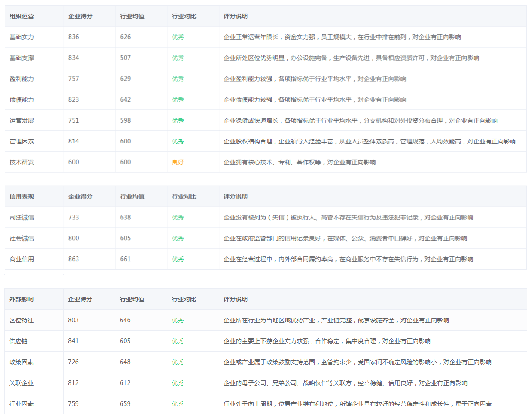The height and width of the screenshot is (420, 532).
Task: Select the 区位特征 row label
Action: (x=21, y=321)
